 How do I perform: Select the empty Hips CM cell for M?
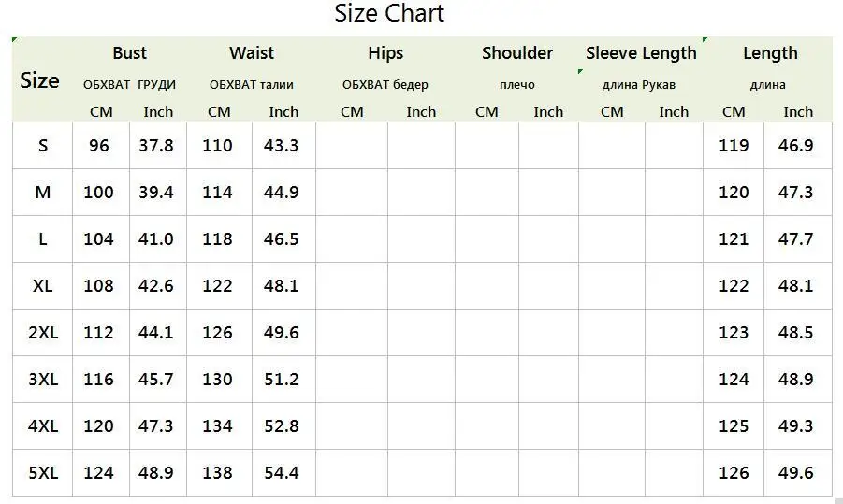(x=352, y=193)
